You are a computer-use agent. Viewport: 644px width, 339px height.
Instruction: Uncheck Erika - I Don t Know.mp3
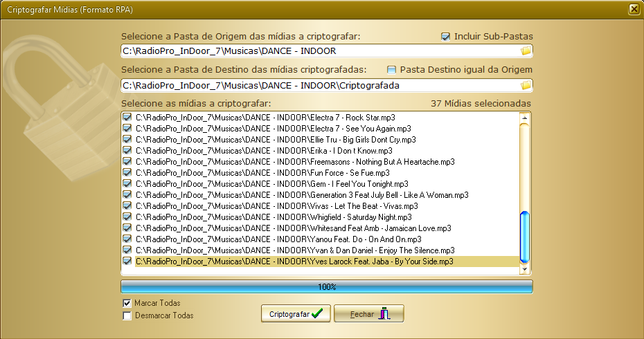[127, 151]
